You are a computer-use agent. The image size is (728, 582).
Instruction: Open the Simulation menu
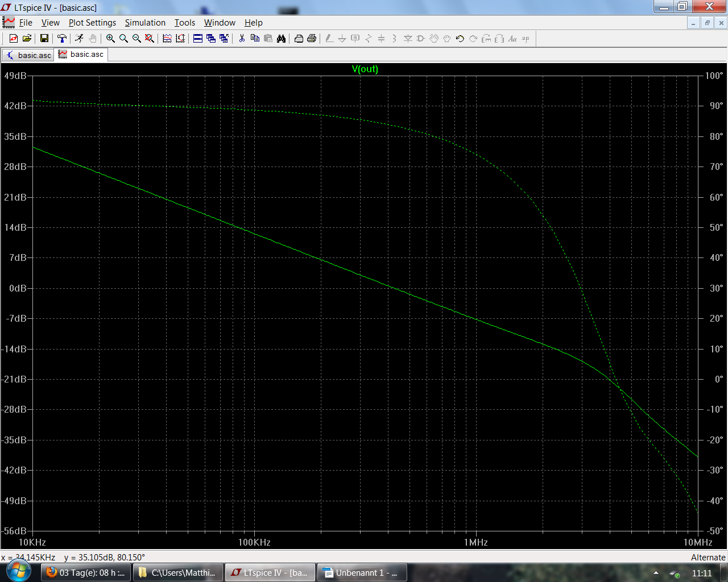[x=145, y=23]
